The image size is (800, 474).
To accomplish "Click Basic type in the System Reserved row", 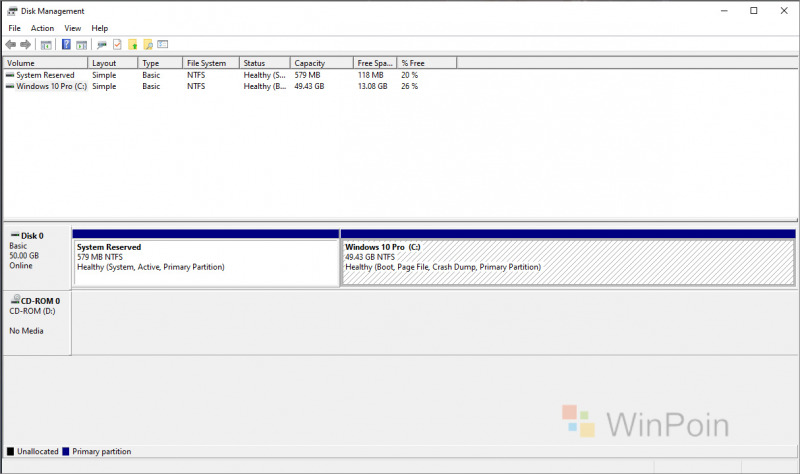I will point(151,75).
